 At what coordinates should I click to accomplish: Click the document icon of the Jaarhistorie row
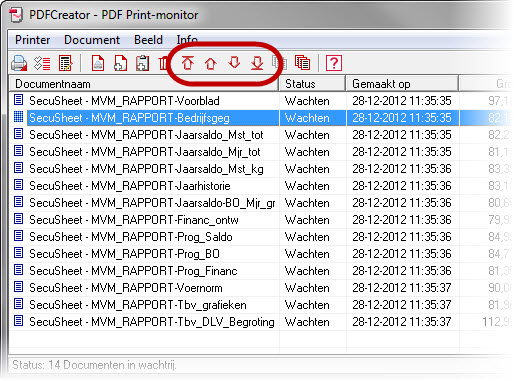[19, 185]
